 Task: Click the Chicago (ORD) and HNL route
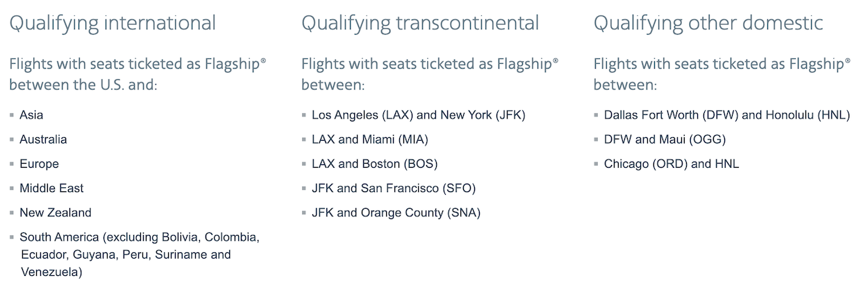[x=671, y=164]
